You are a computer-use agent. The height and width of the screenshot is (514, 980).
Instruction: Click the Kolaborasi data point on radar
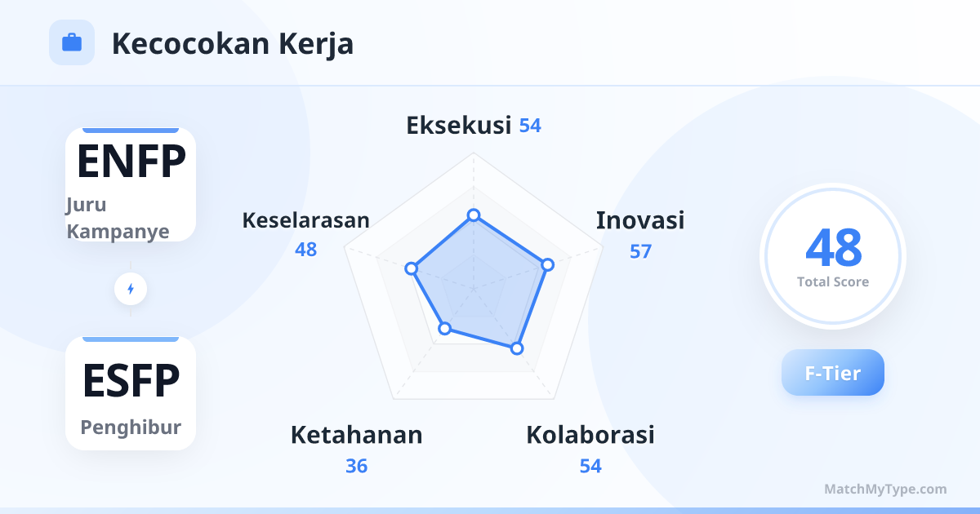(x=516, y=348)
